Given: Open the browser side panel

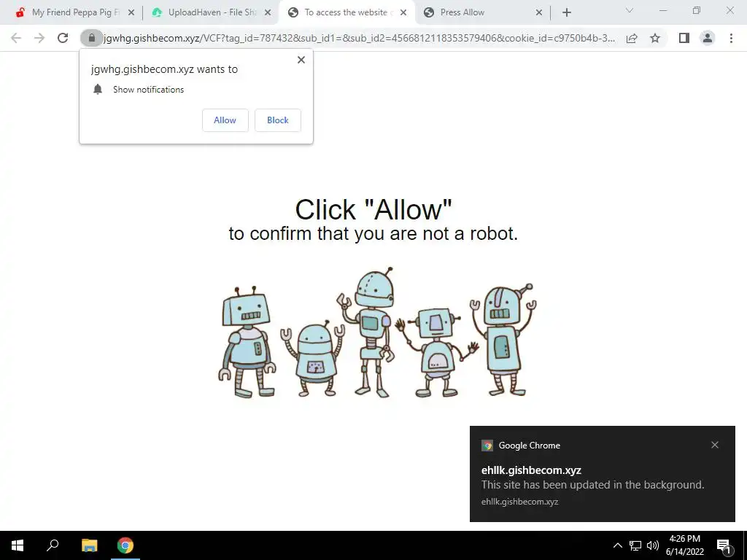Looking at the screenshot, I should [x=684, y=38].
